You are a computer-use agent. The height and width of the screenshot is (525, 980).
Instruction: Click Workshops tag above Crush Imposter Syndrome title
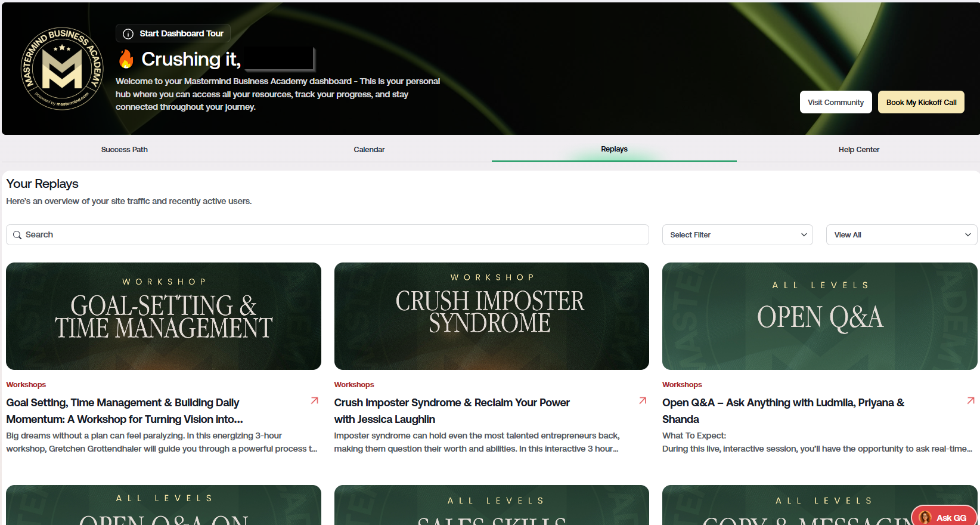[354, 385]
